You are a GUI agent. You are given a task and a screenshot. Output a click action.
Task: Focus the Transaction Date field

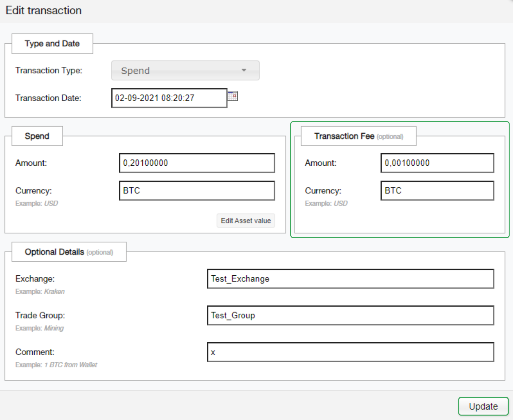pos(169,98)
